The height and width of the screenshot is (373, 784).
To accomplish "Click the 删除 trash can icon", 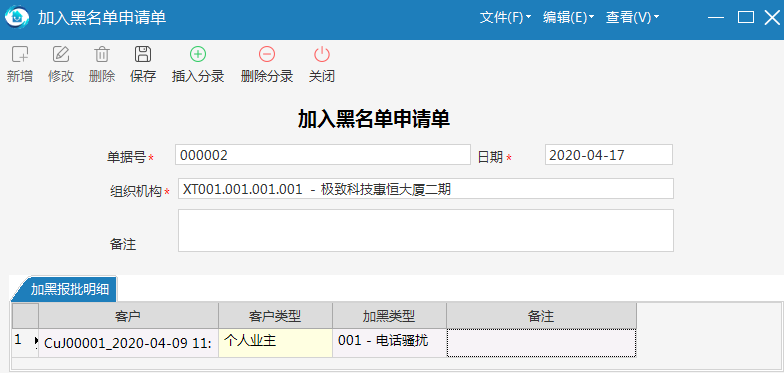I will [x=102, y=54].
